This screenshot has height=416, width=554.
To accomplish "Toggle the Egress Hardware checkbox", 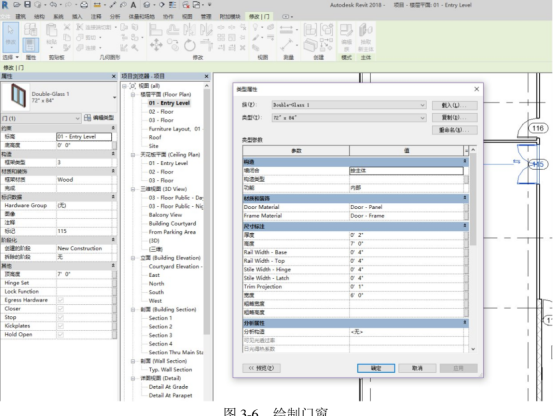I will [x=60, y=300].
